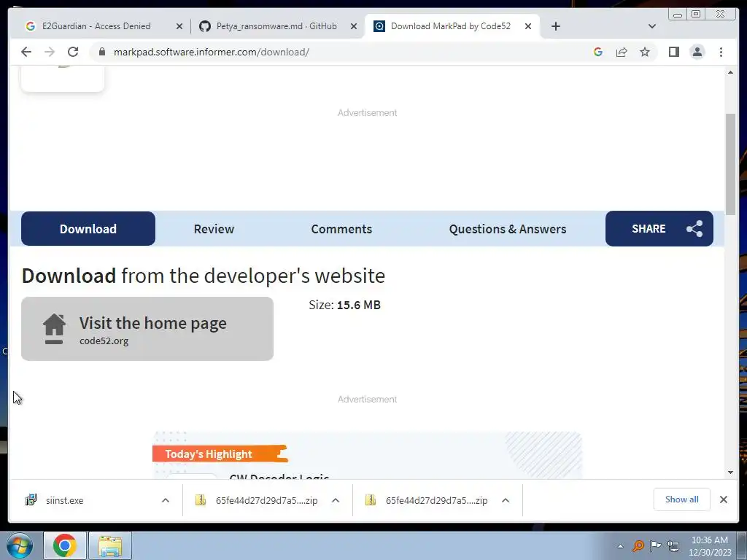Switch to Petya_ransomware.md GitHub tab
Viewport: 747px width, 560px height.
click(276, 26)
